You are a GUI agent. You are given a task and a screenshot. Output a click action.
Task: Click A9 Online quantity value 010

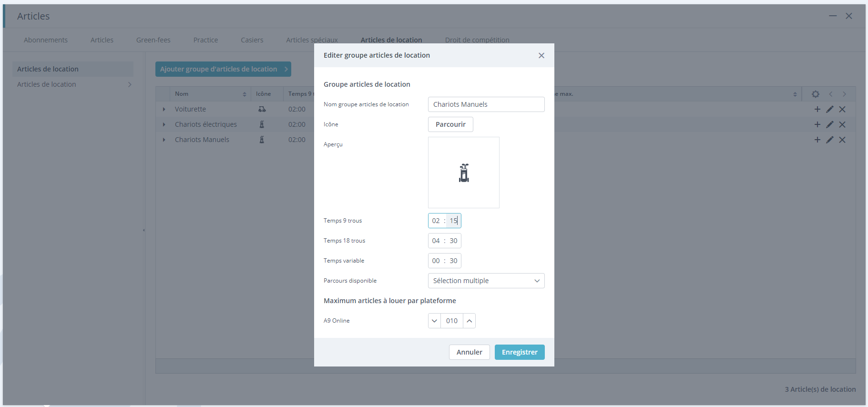pyautogui.click(x=452, y=321)
